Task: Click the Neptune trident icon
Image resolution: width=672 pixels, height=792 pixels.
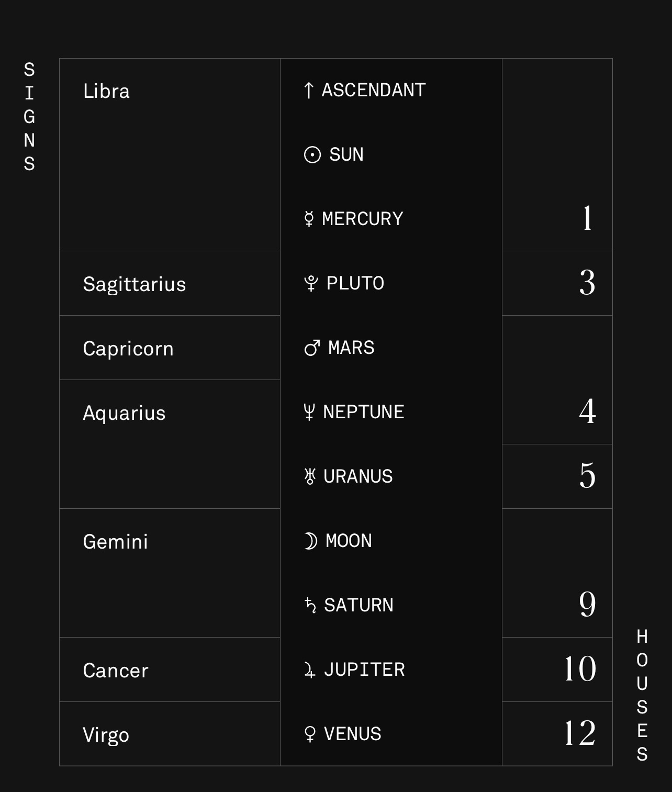Action: coord(309,412)
